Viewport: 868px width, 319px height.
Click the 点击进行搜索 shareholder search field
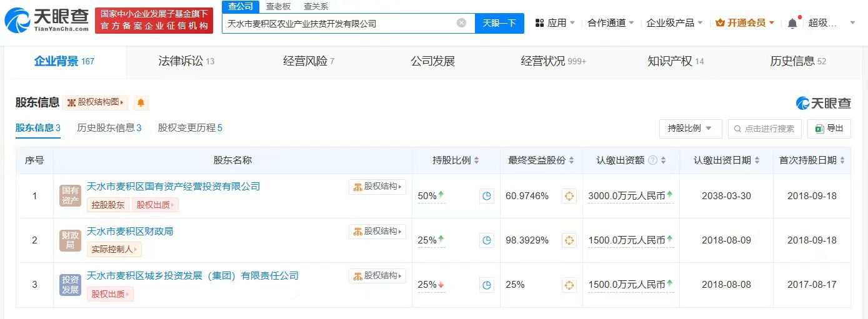point(764,129)
